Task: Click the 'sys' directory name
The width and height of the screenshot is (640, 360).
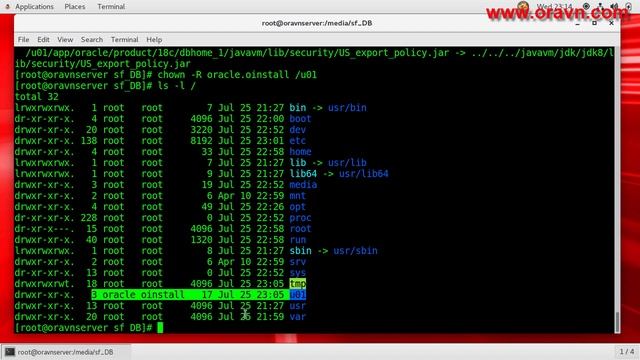Action: 298,273
